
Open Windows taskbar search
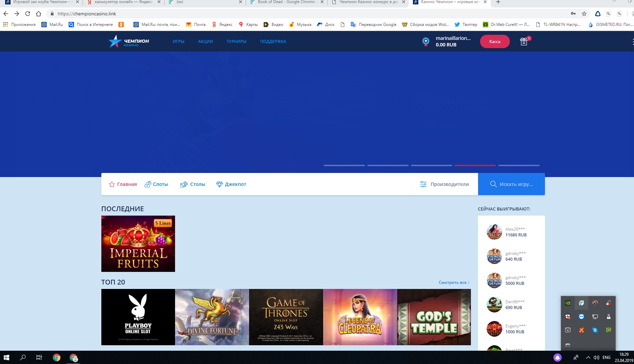coord(23,358)
